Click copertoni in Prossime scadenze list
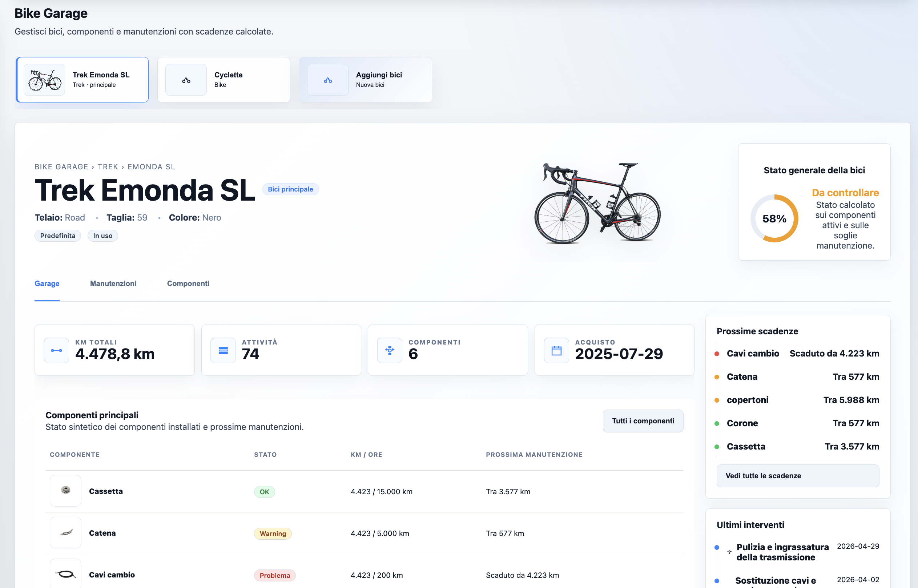This screenshot has height=588, width=918. tap(748, 400)
